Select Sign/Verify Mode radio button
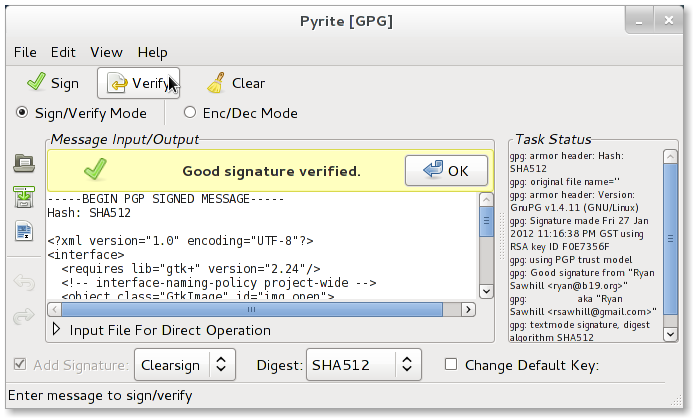 (x=22, y=113)
